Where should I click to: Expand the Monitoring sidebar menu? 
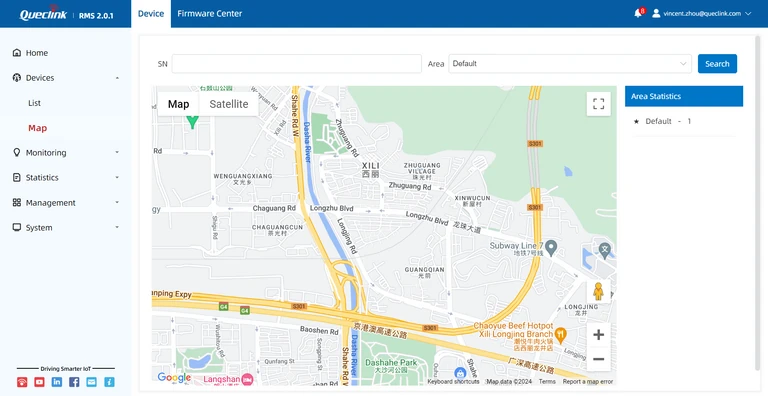[x=66, y=152]
